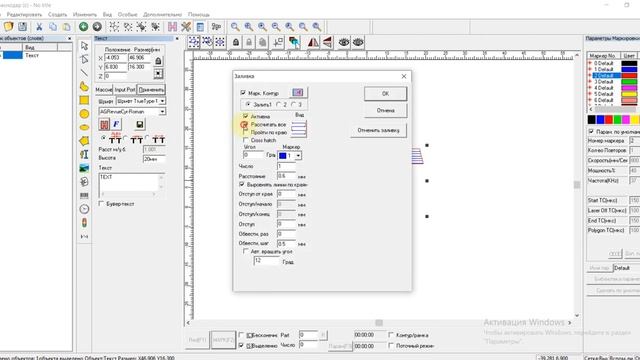Click the font F button in Text panel
This screenshot has height=360, width=640.
[x=116, y=124]
